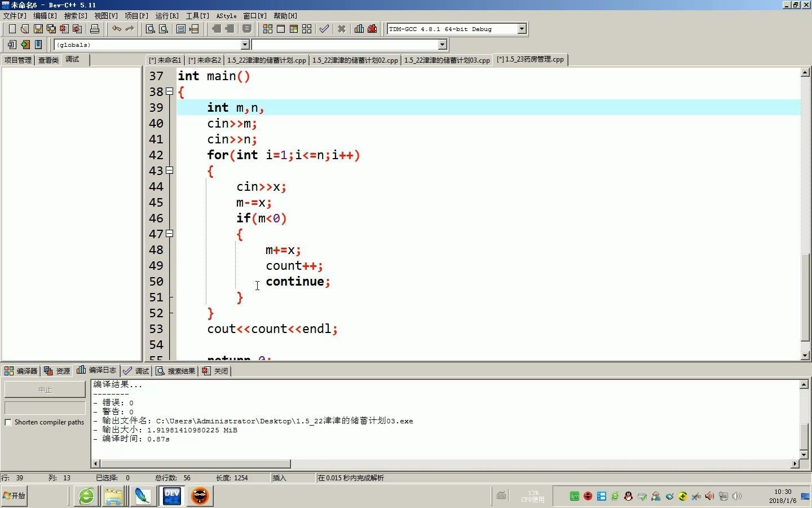Click on code line 53 cout<<count<<endl;
This screenshot has width=812, height=508.
click(272, 329)
